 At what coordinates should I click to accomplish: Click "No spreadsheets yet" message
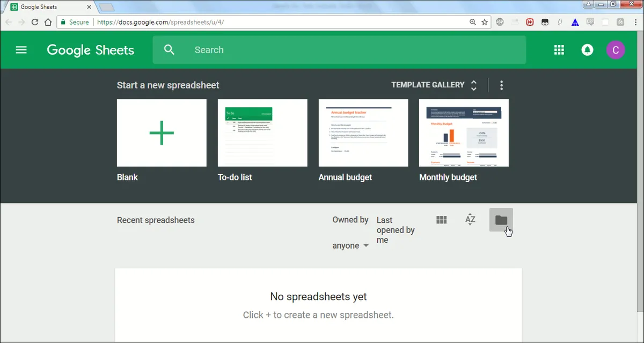point(318,296)
